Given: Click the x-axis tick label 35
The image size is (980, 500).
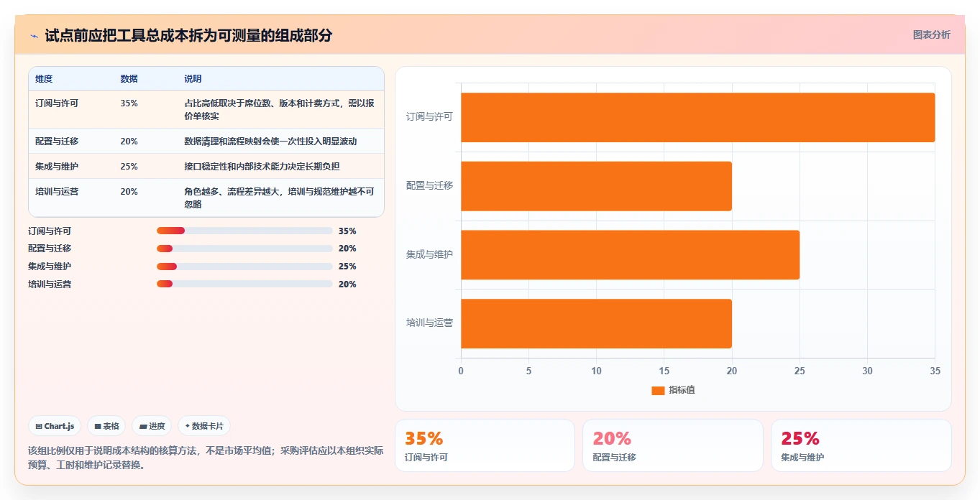Looking at the screenshot, I should (x=935, y=371).
